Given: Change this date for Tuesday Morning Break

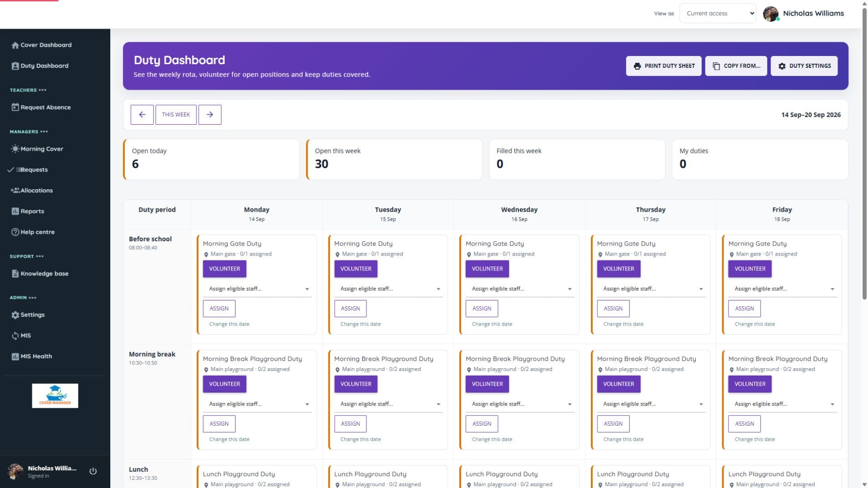Looking at the screenshot, I should coord(360,439).
